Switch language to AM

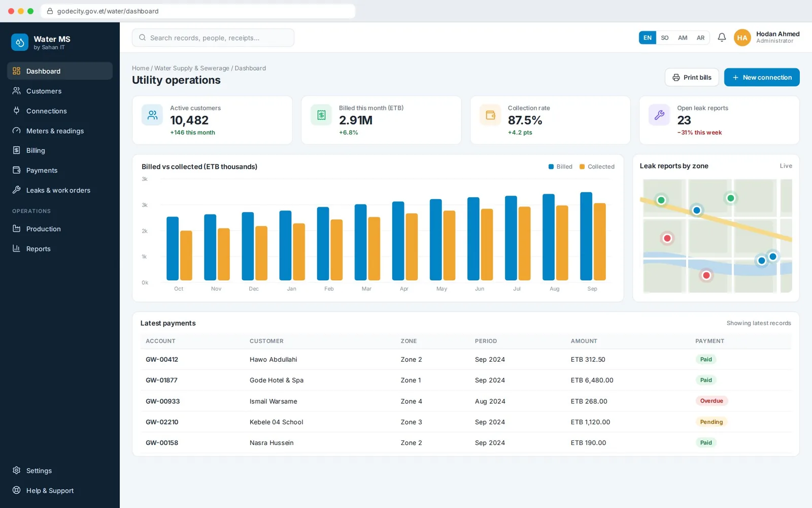point(683,38)
